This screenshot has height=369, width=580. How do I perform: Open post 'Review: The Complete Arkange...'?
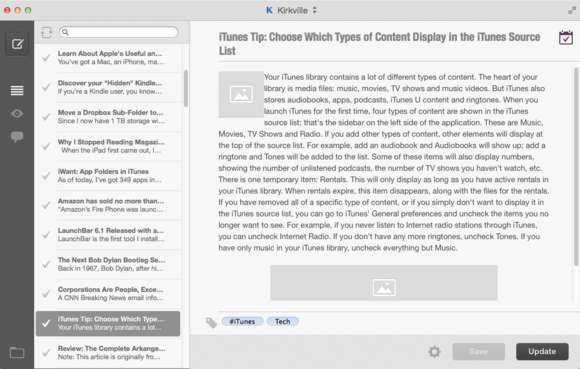click(108, 353)
